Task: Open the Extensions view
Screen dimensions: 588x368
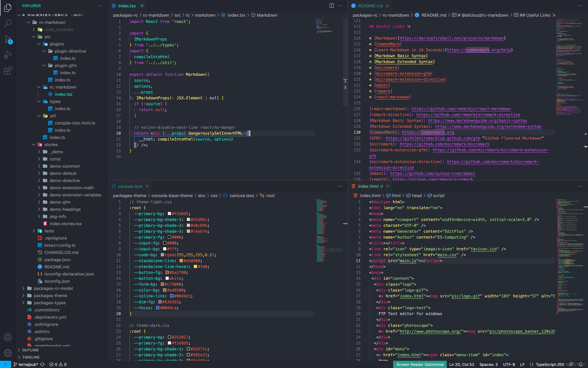Action: tap(8, 71)
